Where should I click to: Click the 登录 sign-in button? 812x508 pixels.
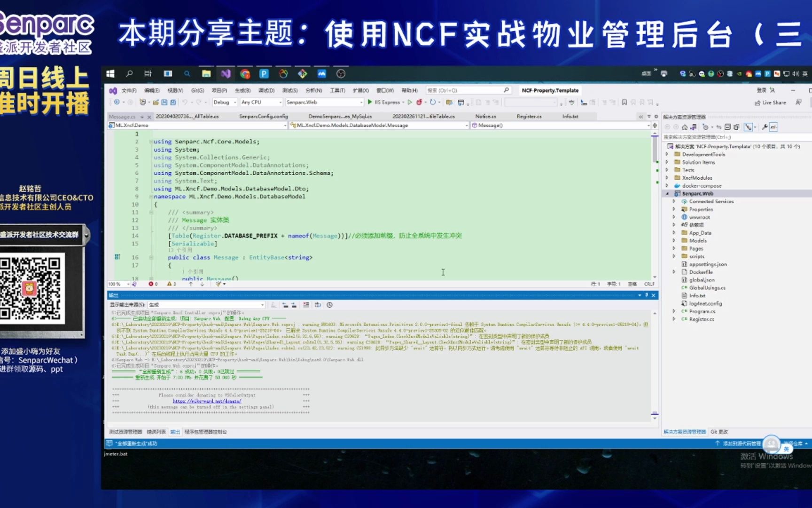pos(765,90)
